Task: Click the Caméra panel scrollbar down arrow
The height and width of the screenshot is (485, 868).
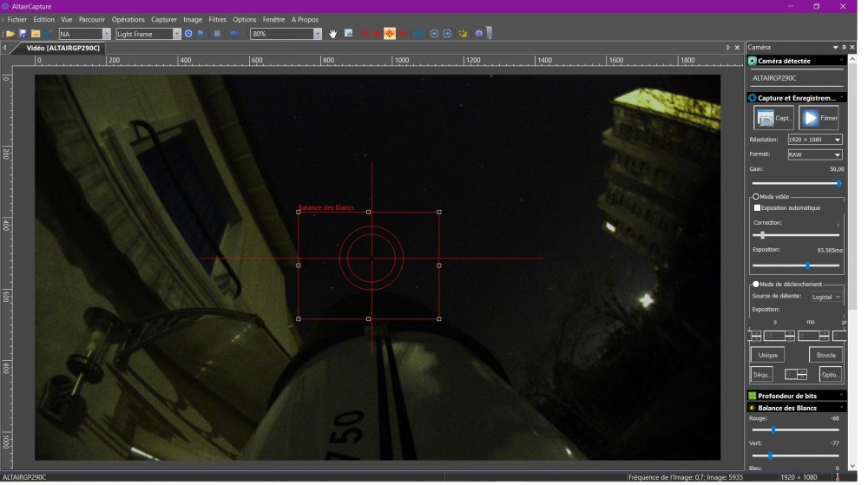Action: tap(852, 468)
